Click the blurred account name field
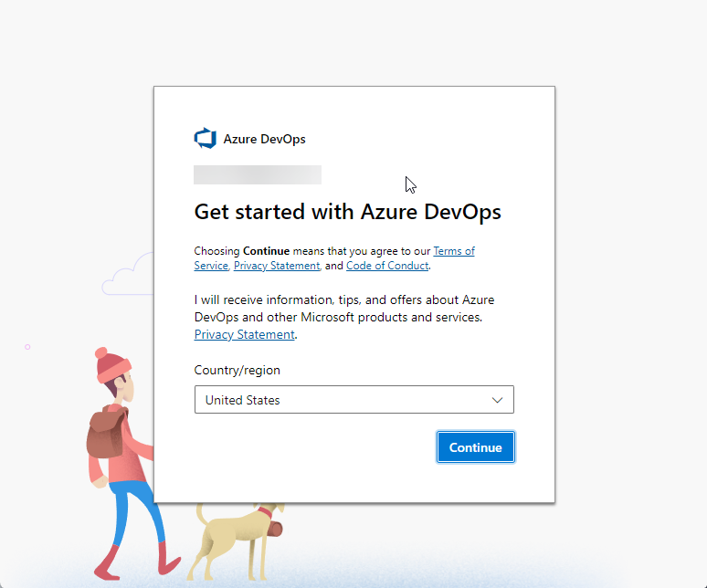707x588 pixels. tap(258, 174)
